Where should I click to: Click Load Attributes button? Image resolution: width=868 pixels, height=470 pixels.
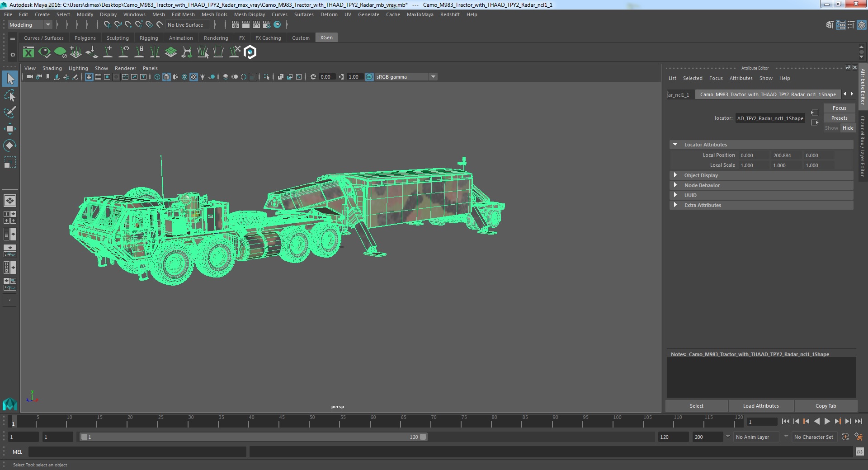tap(761, 406)
